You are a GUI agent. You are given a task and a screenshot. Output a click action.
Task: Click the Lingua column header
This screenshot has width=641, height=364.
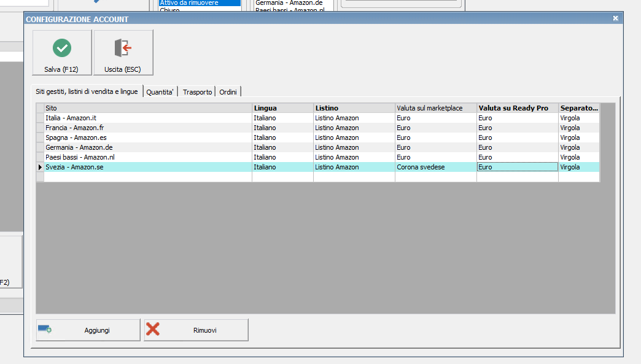pyautogui.click(x=283, y=108)
